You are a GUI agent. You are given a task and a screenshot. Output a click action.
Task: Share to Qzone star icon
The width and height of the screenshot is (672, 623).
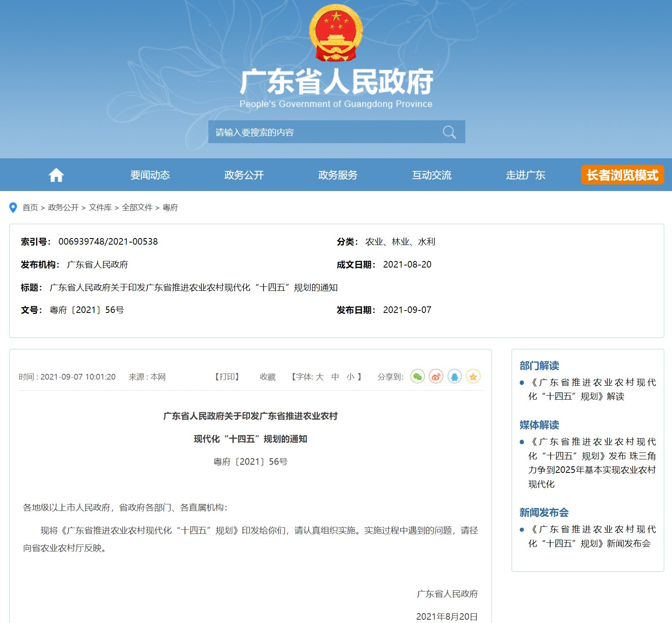(473, 376)
